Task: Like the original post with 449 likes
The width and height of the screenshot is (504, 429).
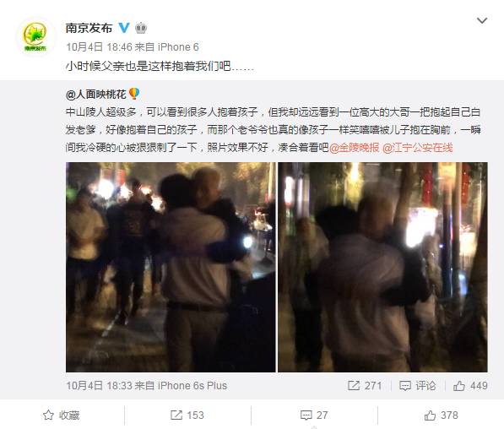Action: coord(470,386)
